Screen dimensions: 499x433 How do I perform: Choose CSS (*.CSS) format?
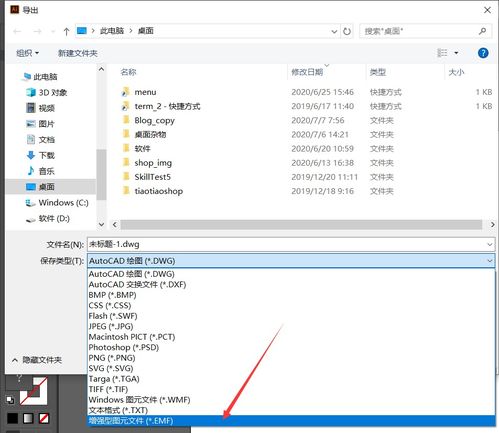tap(291, 305)
